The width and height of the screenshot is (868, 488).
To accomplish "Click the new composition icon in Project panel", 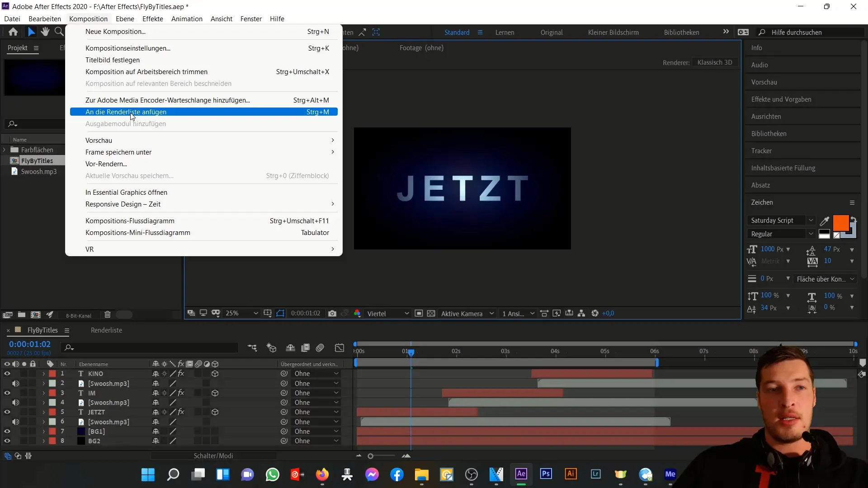I will point(36,315).
